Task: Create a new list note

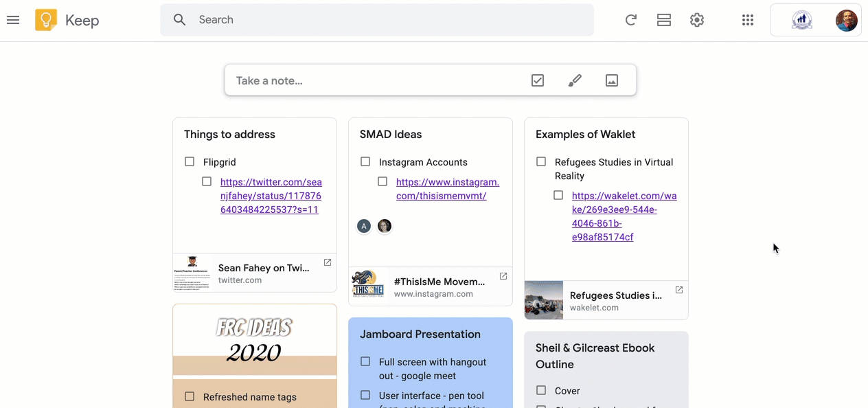Action: coord(538,80)
